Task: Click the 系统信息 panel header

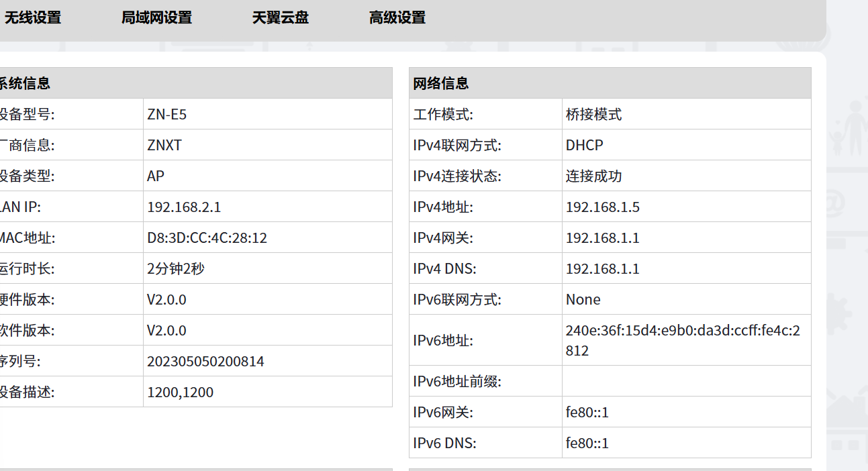Action: [25, 84]
